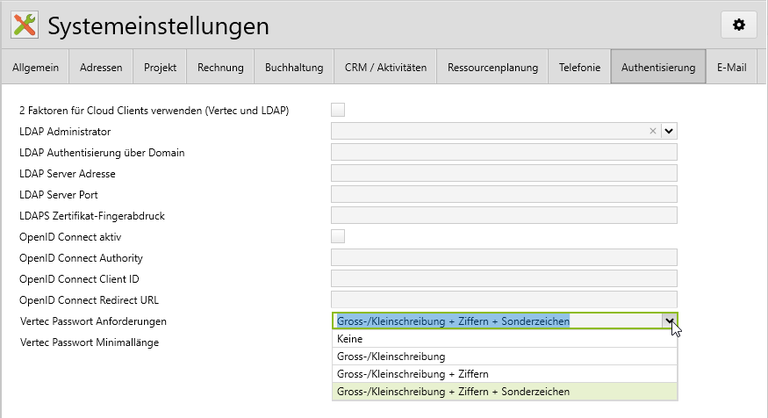Image resolution: width=768 pixels, height=418 pixels.
Task: Go to the Projekt tab
Action: pos(160,67)
